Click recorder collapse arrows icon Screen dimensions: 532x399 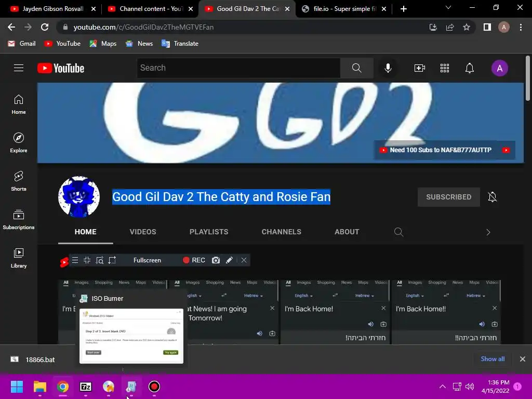pyautogui.click(x=87, y=260)
